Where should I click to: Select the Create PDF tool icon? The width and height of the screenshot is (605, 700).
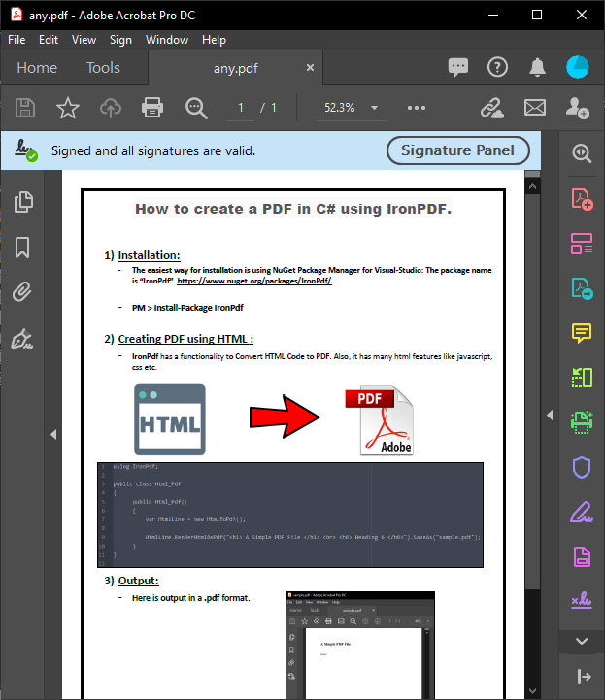(582, 199)
